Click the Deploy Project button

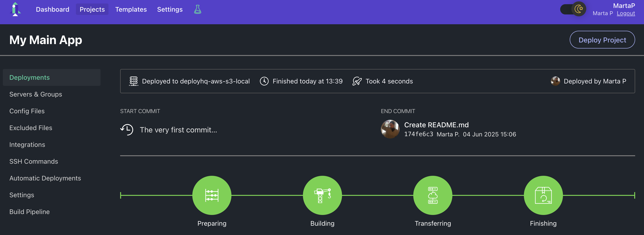tap(602, 40)
